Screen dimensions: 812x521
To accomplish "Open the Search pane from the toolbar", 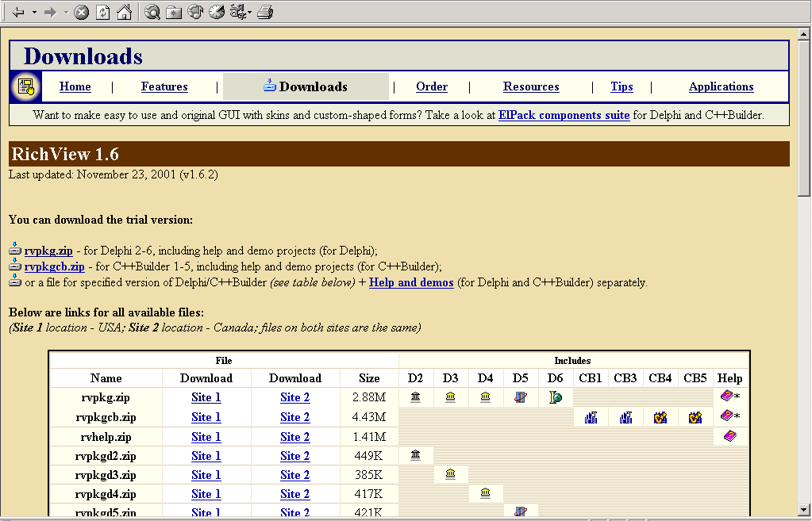I will [x=152, y=12].
